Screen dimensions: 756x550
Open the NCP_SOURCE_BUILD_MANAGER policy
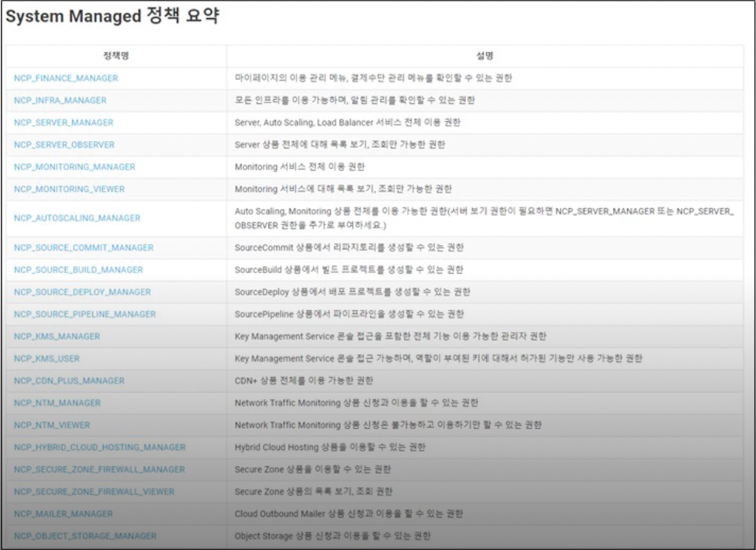pyautogui.click(x=78, y=269)
